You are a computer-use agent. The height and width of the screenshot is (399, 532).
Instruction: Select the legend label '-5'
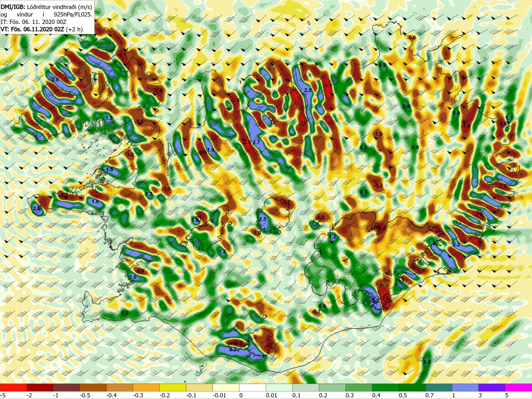2,395
